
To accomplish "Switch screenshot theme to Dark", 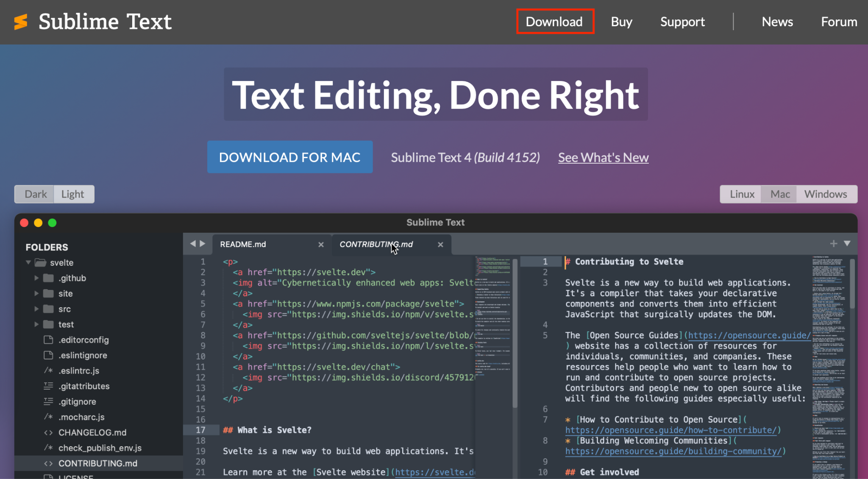I will click(35, 194).
